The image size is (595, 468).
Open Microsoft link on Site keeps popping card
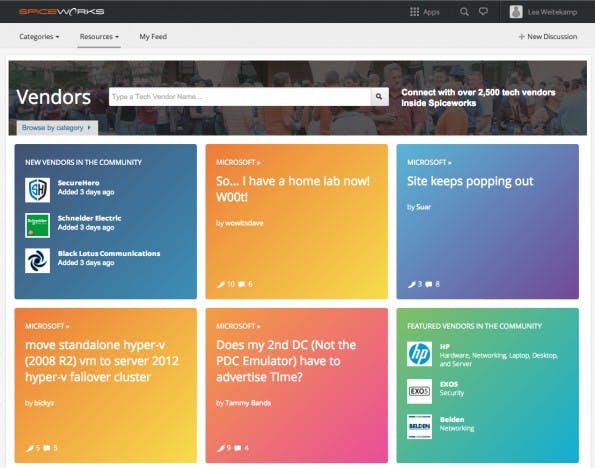[429, 162]
